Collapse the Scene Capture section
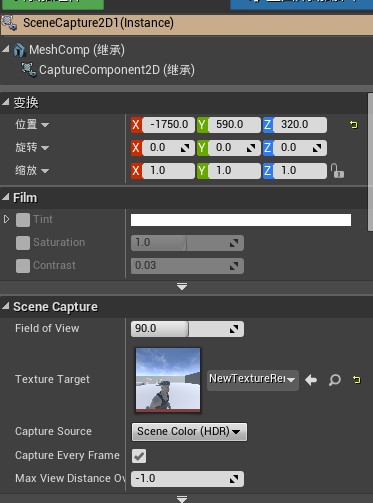Image resolution: width=373 pixels, height=503 pixels. 6,306
